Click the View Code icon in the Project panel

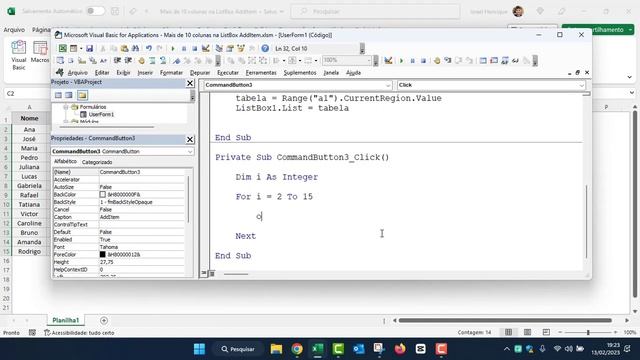58,95
